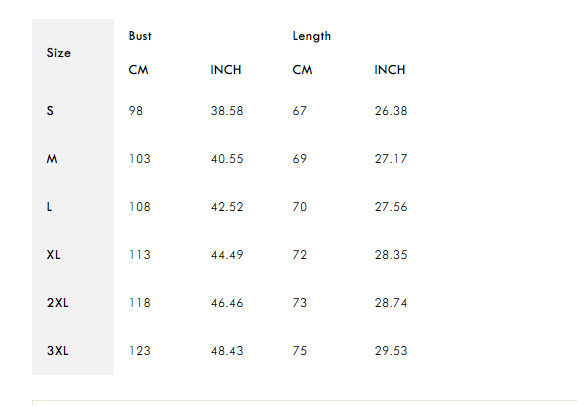Click the length value 73 cm

300,303
